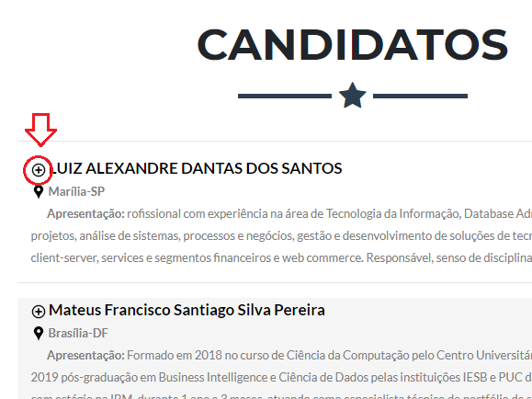This screenshot has width=532, height=399.
Task: Expand Mateus Francisco's plus icon
Action: click(x=39, y=312)
